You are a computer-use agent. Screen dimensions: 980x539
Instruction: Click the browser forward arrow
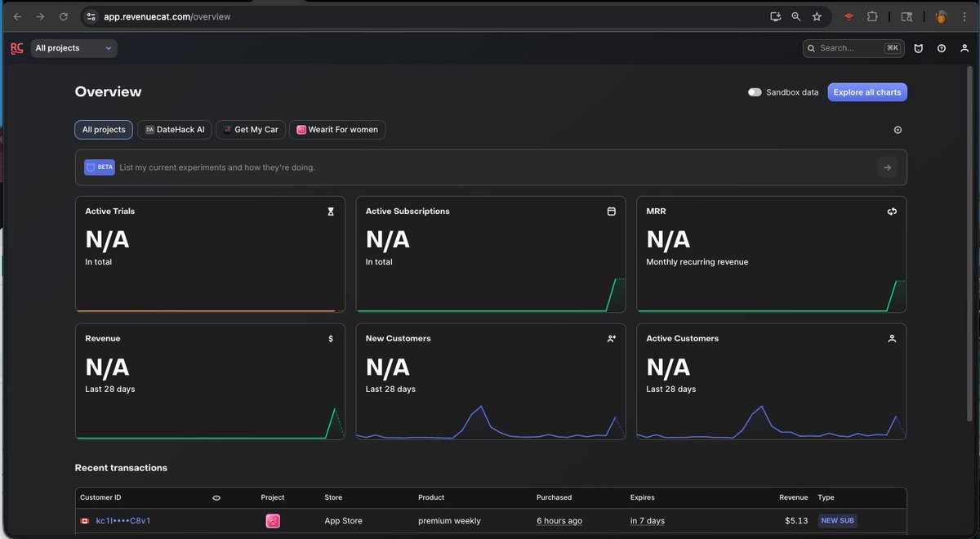click(40, 16)
